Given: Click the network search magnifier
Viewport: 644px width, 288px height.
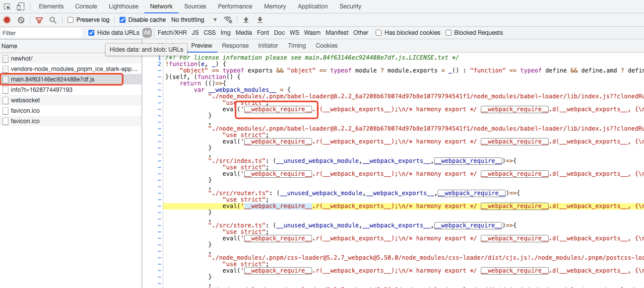Looking at the screenshot, I should (52, 19).
